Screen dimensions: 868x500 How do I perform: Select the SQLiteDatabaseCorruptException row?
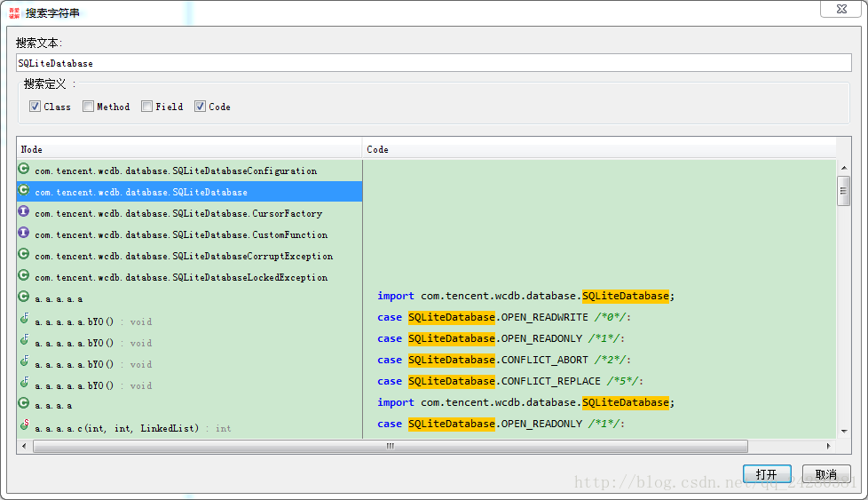click(189, 256)
